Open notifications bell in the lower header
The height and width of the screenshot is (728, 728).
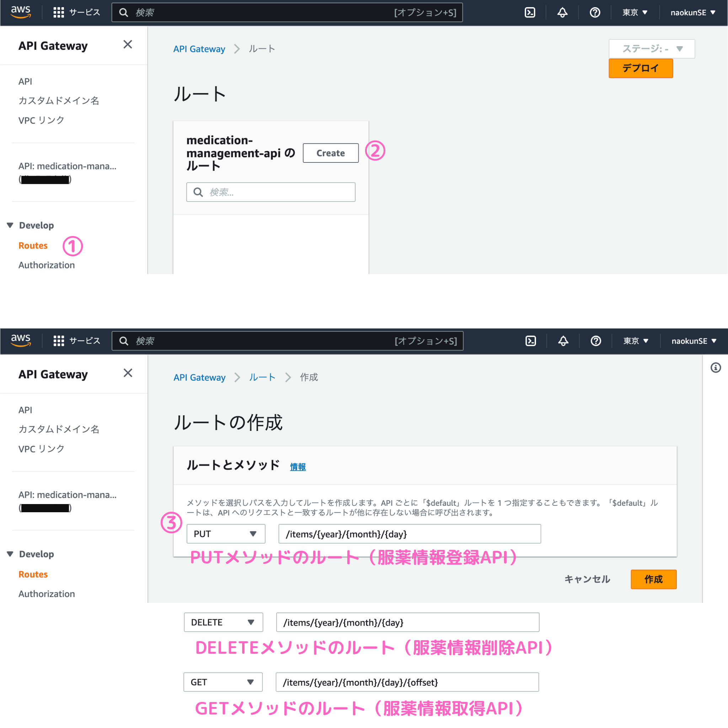pyautogui.click(x=563, y=341)
